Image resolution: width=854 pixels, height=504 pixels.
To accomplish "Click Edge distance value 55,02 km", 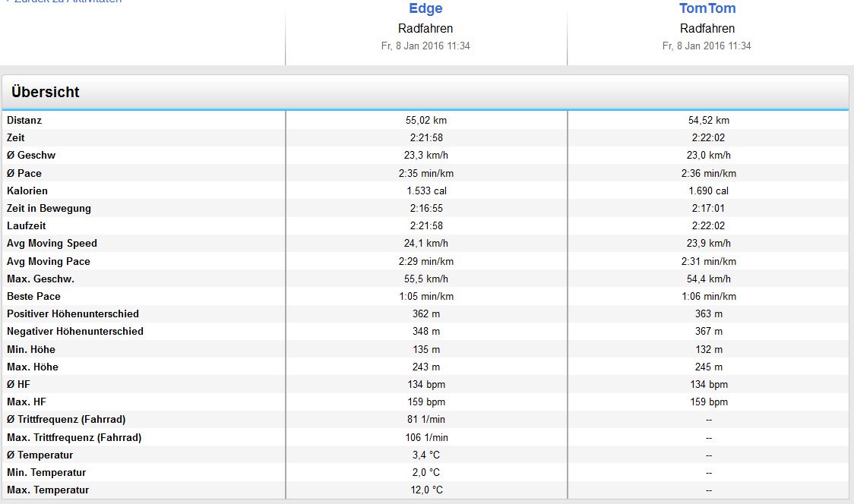I will [x=425, y=120].
